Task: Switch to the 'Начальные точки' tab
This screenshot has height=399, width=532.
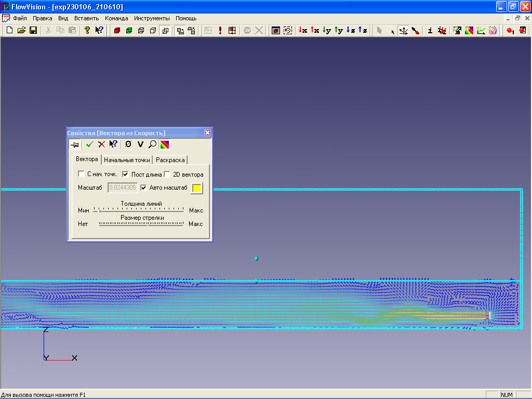Action: click(127, 160)
